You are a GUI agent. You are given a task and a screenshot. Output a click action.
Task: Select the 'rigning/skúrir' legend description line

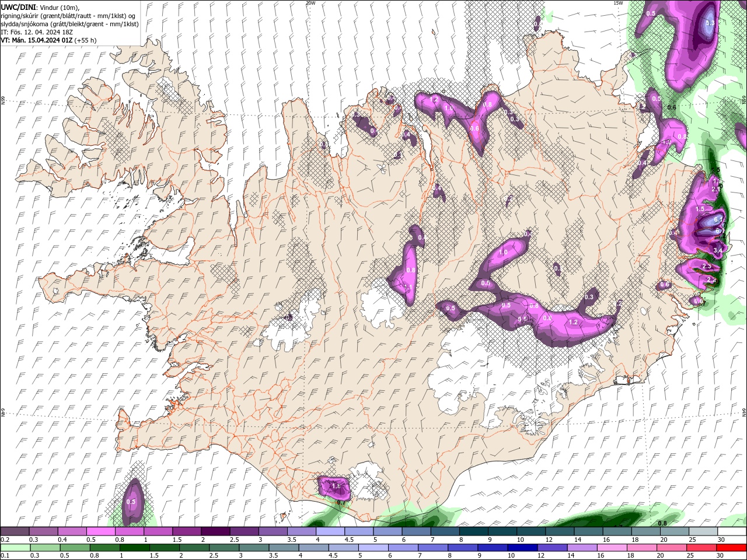[68, 15]
